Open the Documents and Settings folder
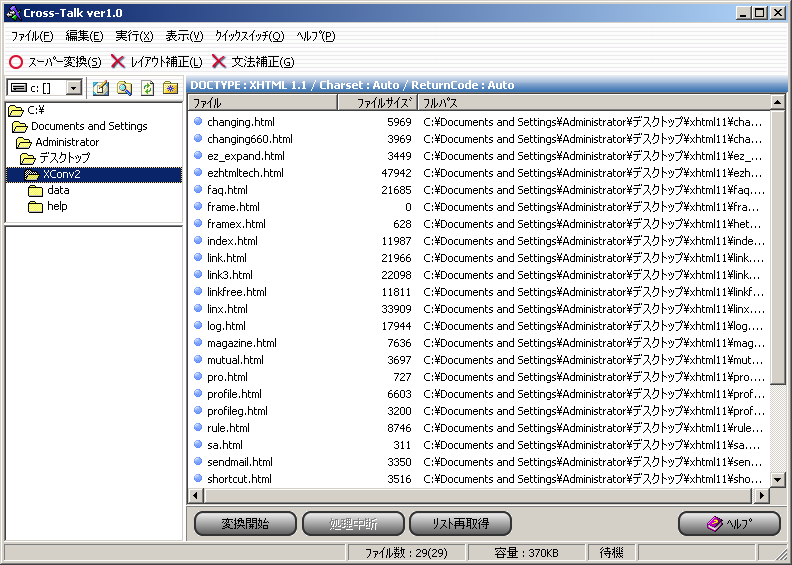The image size is (792, 565). (88, 126)
